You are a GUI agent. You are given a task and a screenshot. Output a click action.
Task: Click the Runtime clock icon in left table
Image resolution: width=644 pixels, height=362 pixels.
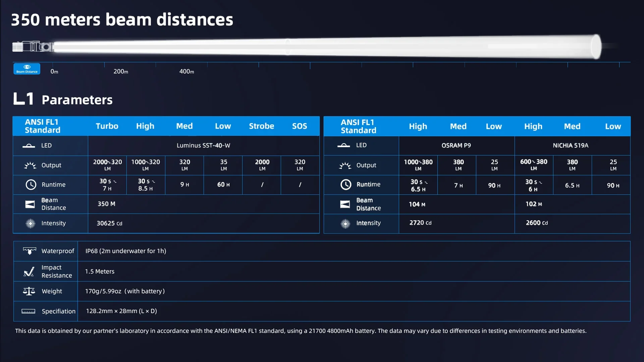pos(31,185)
